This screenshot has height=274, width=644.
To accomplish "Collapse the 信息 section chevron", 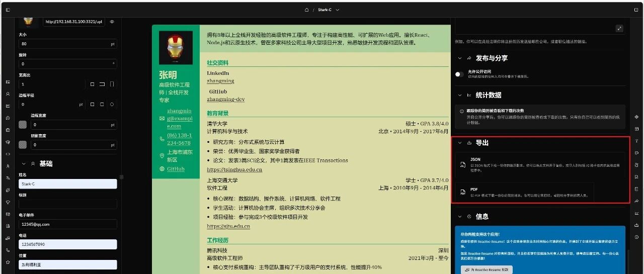I will coord(460,216).
